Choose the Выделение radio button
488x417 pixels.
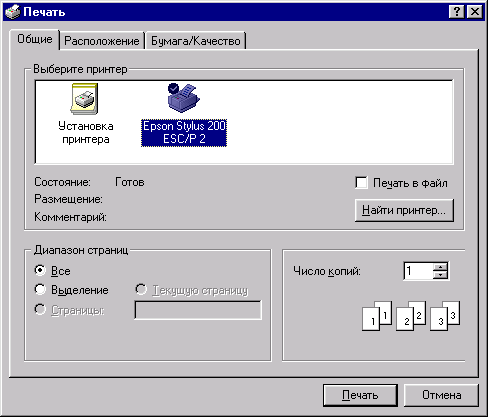click(40, 289)
